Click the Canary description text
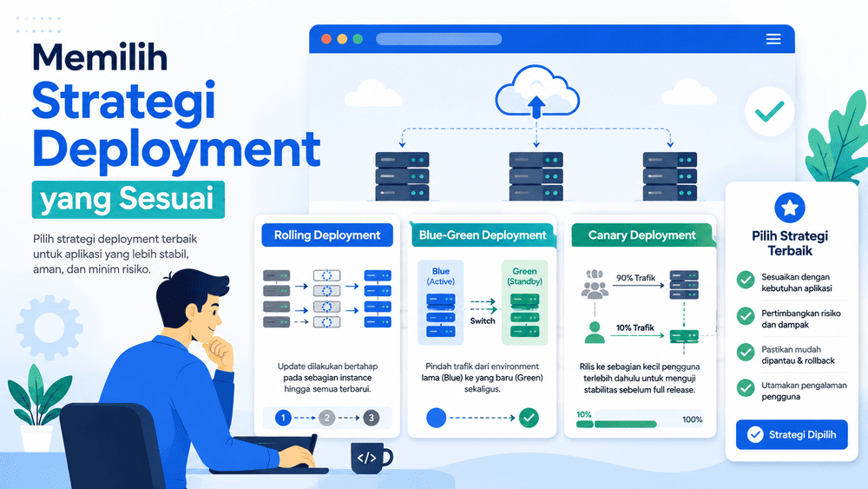This screenshot has width=868, height=489. (640, 378)
